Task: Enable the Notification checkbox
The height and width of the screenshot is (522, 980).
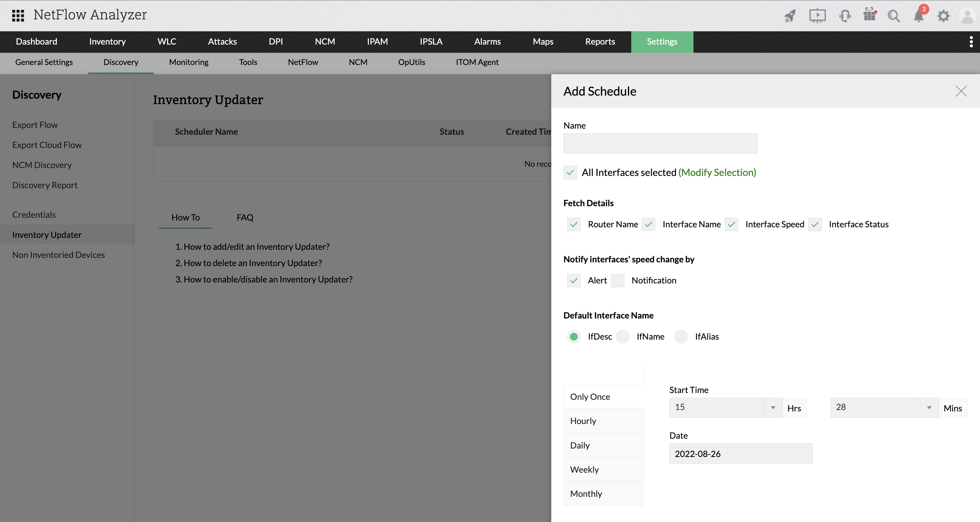Action: click(x=618, y=280)
